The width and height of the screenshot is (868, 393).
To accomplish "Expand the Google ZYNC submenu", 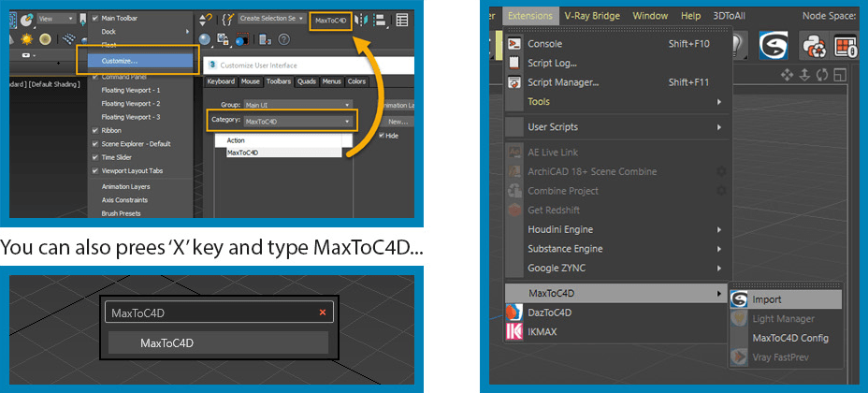I will pyautogui.click(x=617, y=269).
